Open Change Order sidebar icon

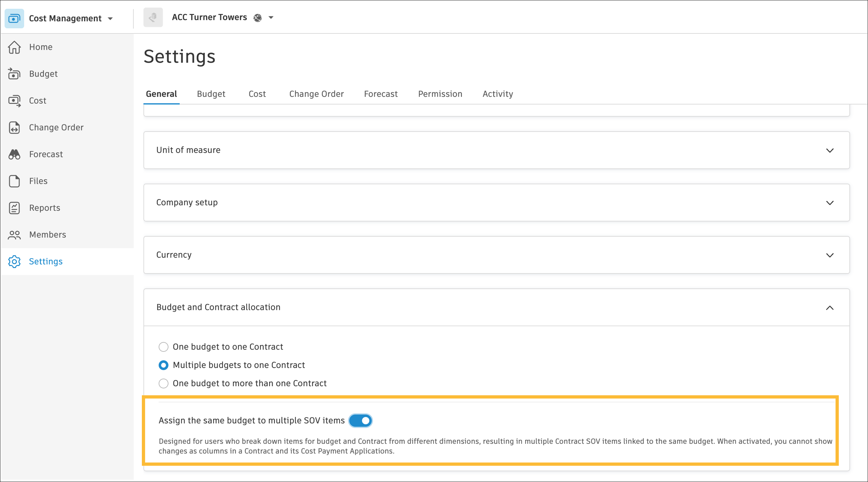[x=14, y=127]
